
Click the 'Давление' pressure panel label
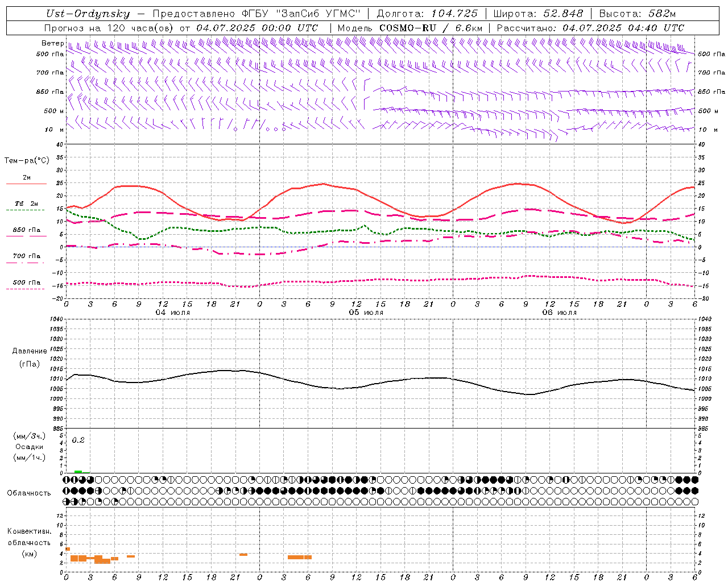30,351
